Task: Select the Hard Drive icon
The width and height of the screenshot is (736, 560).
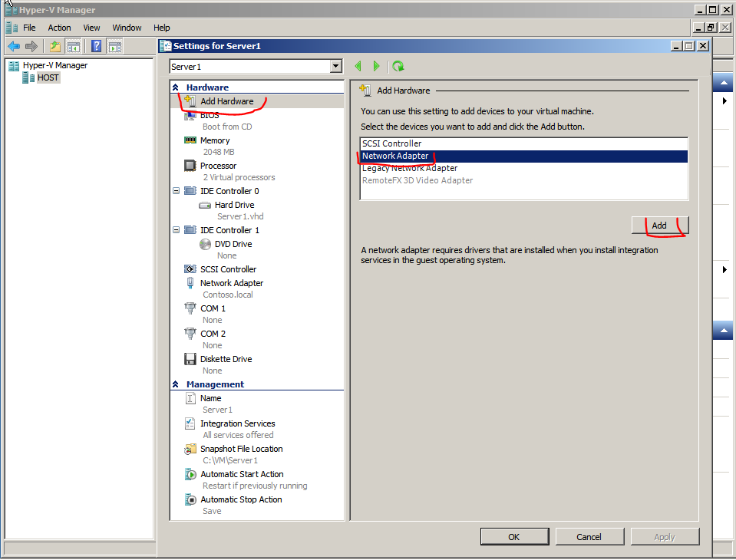Action: (x=205, y=206)
